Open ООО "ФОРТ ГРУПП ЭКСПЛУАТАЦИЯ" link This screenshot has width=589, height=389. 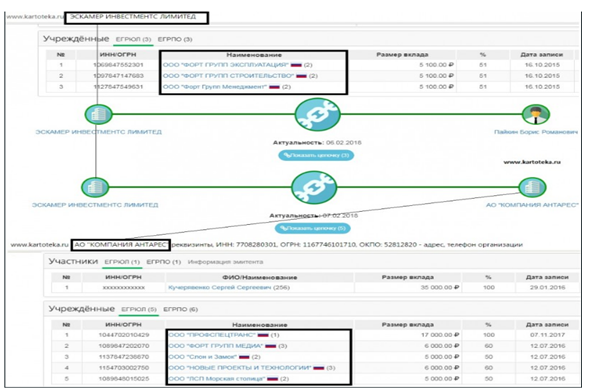point(226,65)
